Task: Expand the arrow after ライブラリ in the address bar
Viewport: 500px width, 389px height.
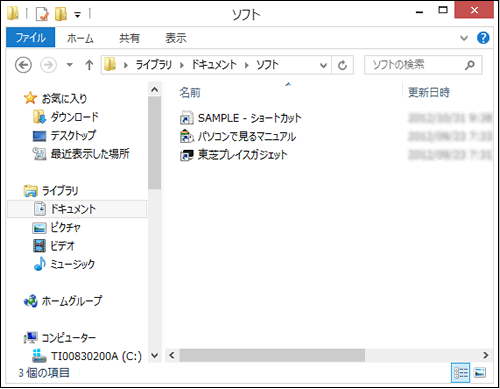Action: coord(182,65)
